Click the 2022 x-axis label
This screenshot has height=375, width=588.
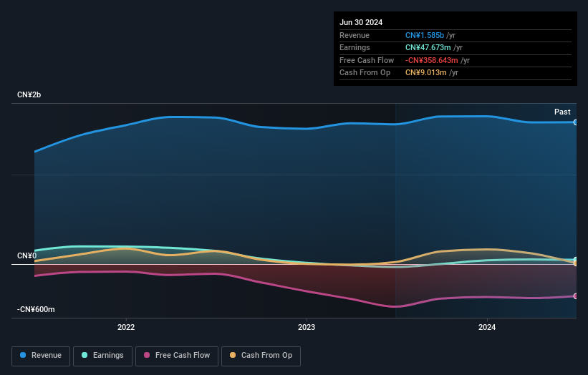pos(126,327)
